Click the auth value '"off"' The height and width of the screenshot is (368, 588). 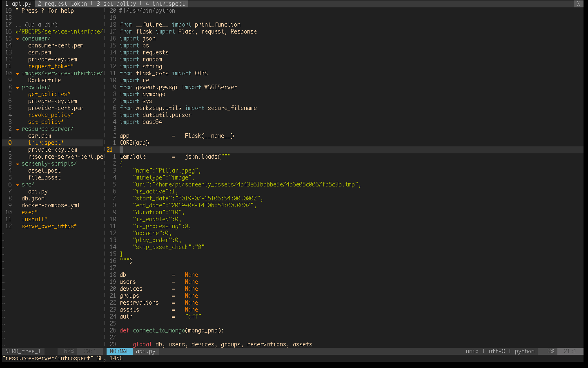pyautogui.click(x=193, y=316)
